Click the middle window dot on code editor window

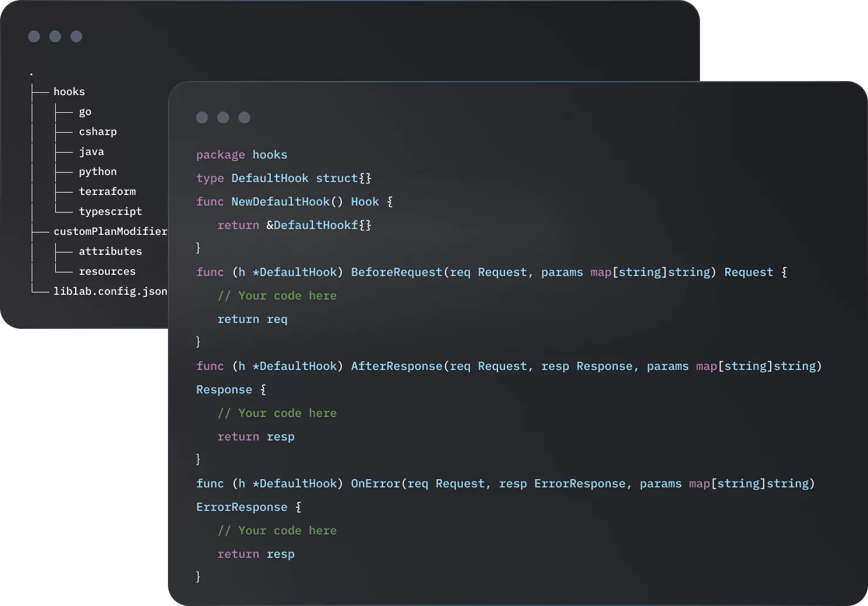tap(223, 117)
